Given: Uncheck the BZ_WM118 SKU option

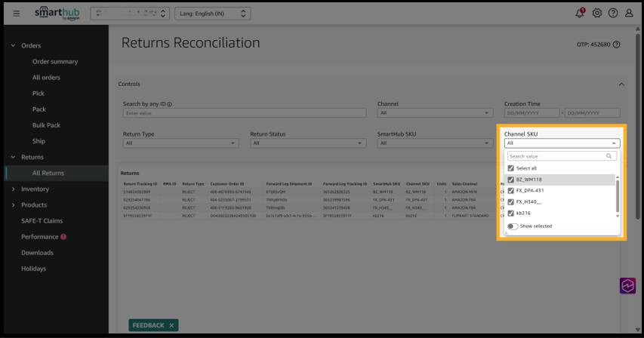Looking at the screenshot, I should point(511,180).
